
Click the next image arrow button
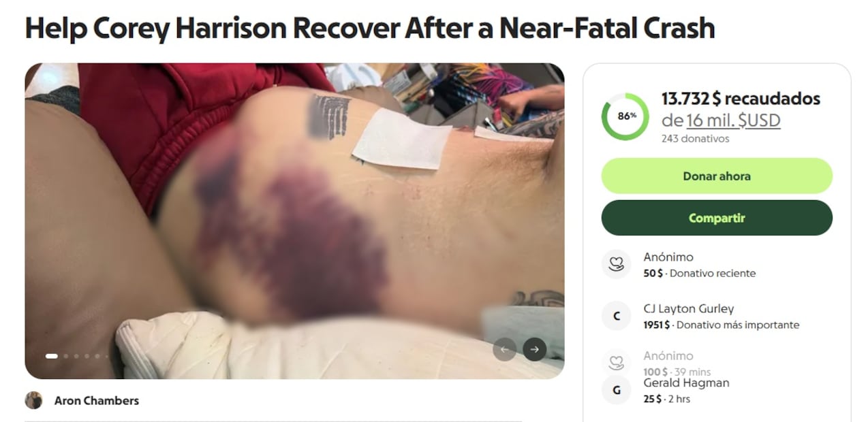pyautogui.click(x=535, y=349)
